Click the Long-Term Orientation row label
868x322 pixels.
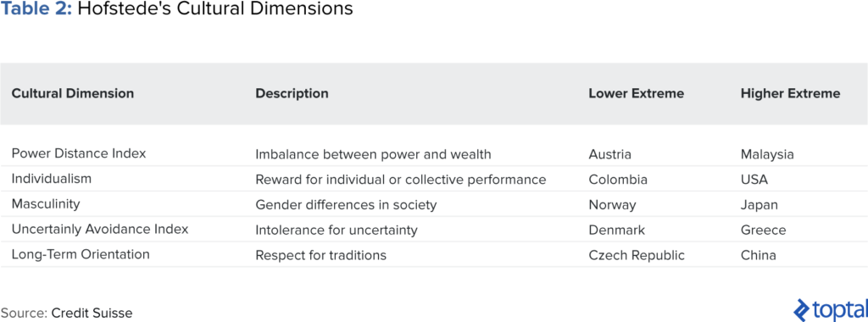click(81, 254)
